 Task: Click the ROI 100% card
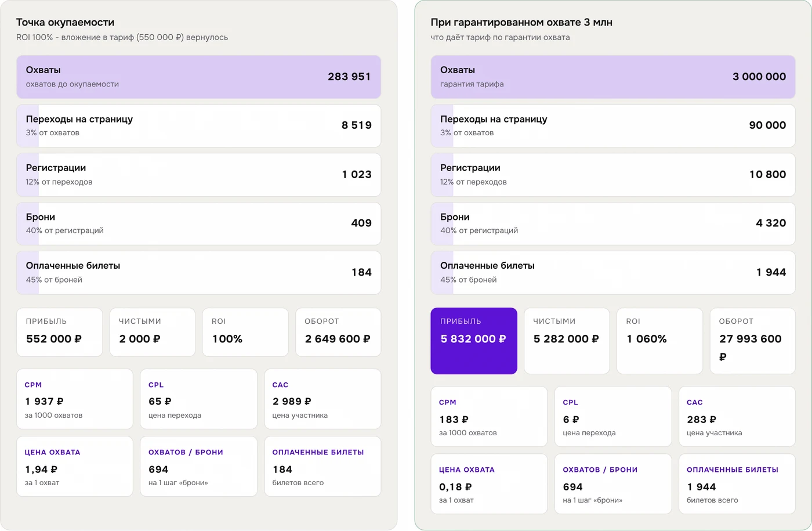tap(245, 332)
